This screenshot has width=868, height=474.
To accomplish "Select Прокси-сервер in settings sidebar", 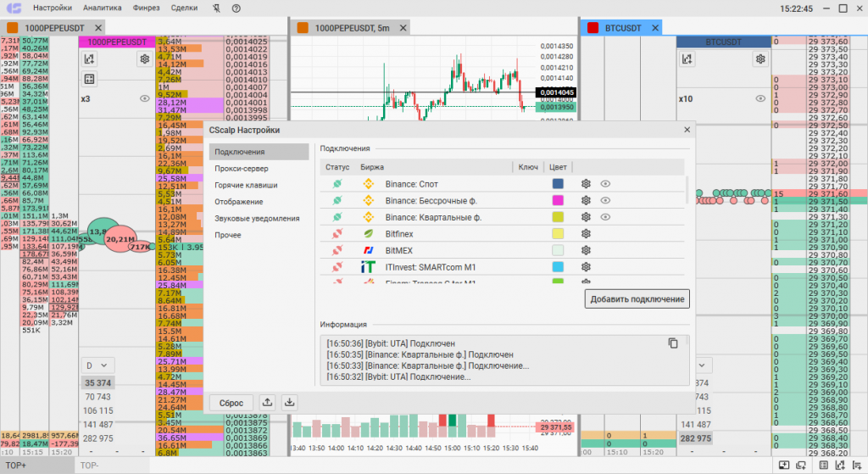I will (242, 169).
